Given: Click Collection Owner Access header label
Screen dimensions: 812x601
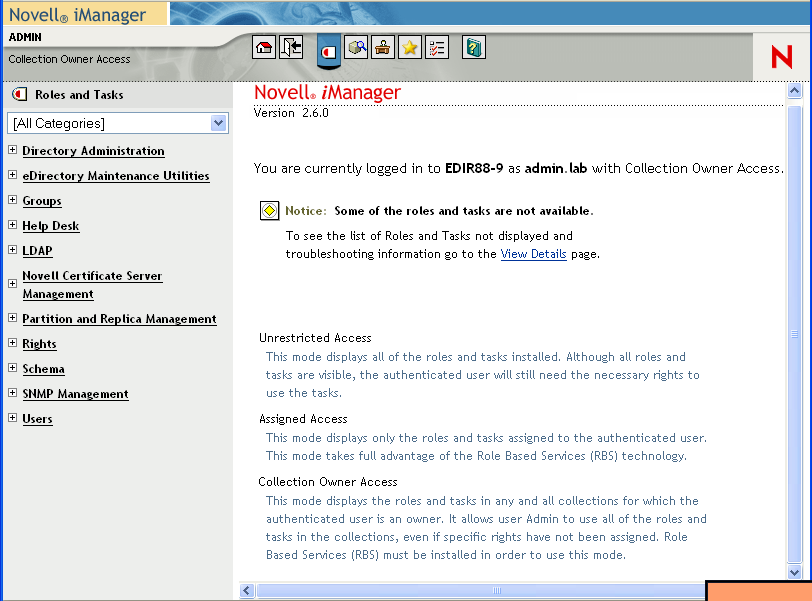Looking at the screenshot, I should point(69,59).
